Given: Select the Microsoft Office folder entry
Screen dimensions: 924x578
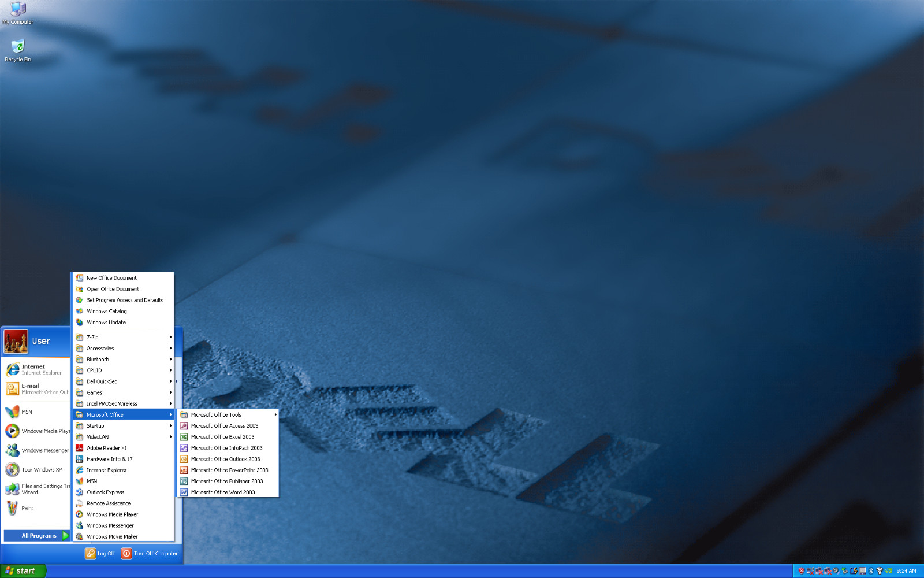Looking at the screenshot, I should [124, 415].
